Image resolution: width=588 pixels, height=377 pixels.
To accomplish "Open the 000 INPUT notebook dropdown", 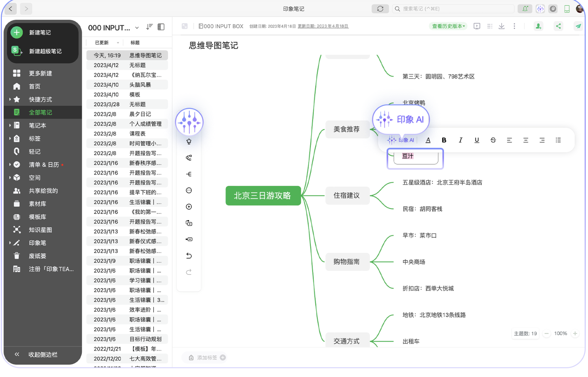I will click(x=137, y=28).
